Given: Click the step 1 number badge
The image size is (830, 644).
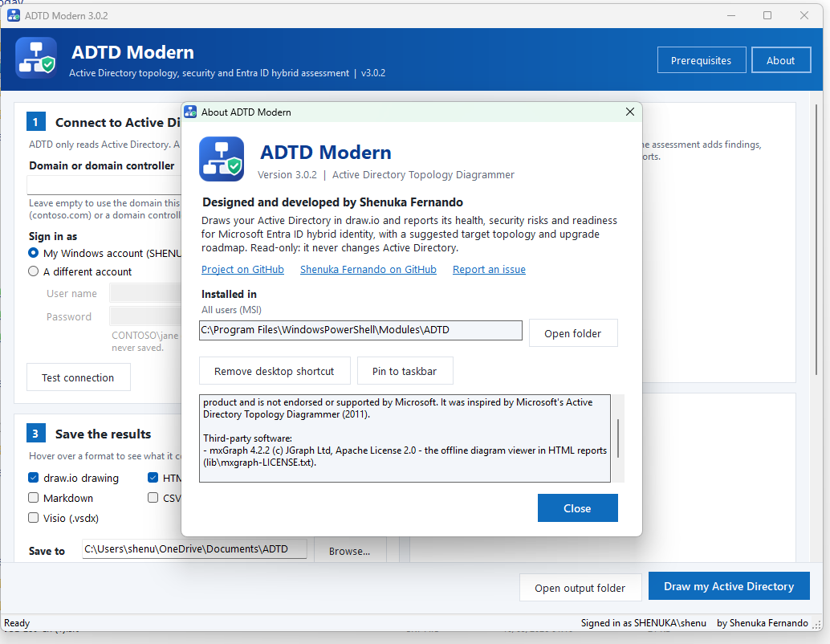Looking at the screenshot, I should click(x=36, y=122).
